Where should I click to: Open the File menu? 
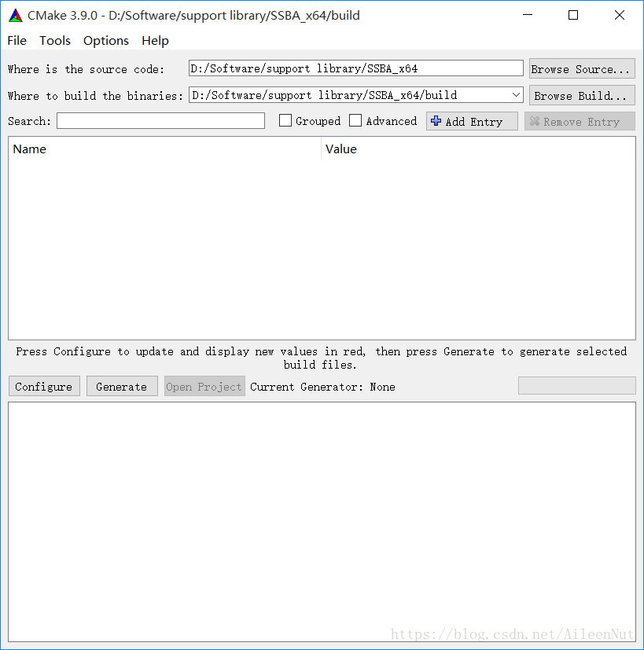click(17, 41)
